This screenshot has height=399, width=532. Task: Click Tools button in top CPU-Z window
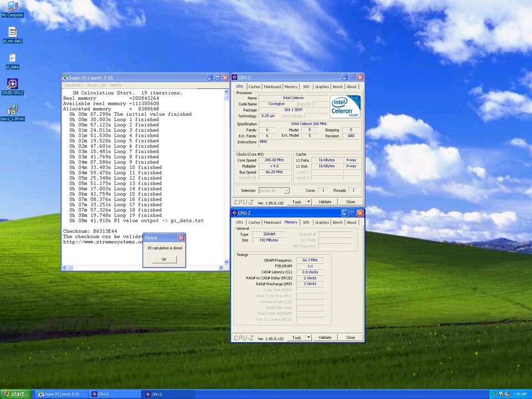pyautogui.click(x=296, y=202)
